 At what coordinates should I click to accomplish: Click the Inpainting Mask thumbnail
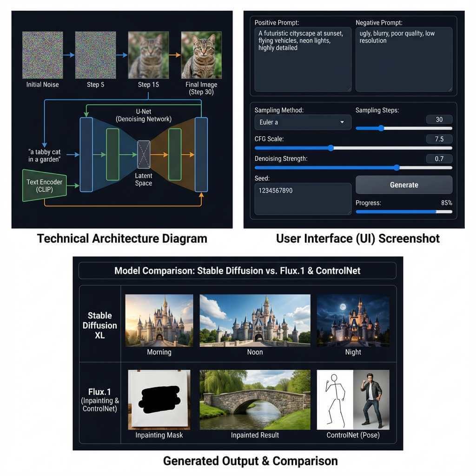(x=159, y=400)
